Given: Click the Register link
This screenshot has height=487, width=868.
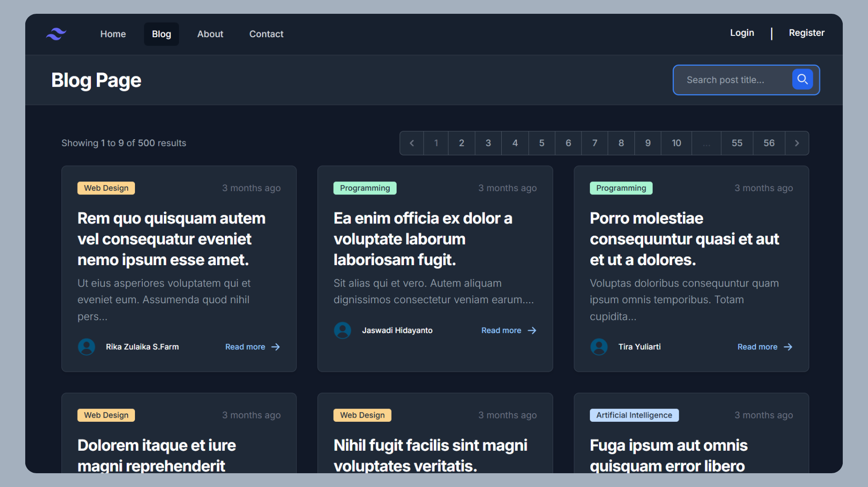Looking at the screenshot, I should [x=806, y=33].
